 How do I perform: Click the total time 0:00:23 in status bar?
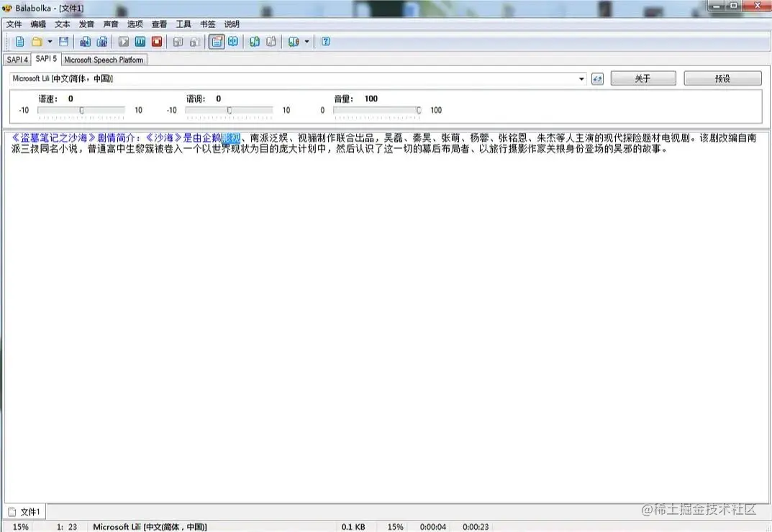(x=476, y=526)
